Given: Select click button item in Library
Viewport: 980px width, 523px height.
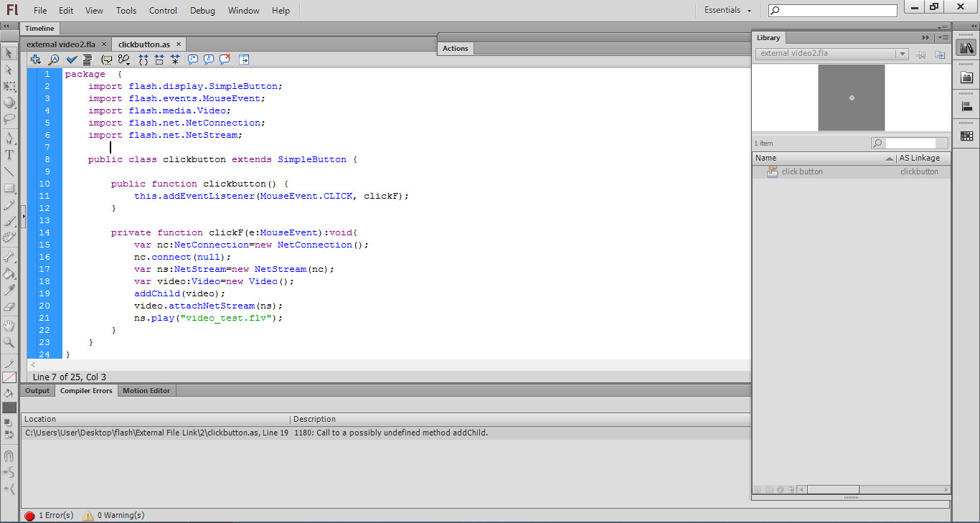Looking at the screenshot, I should coord(851,171).
